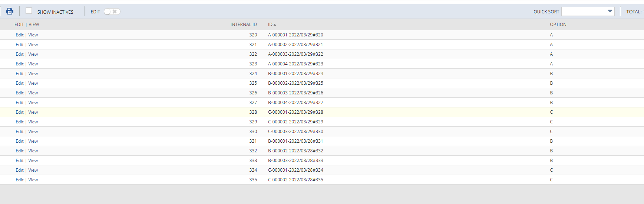Select ID text A-000001-2022/03/29#320
Image resolution: width=644 pixels, height=204 pixels.
coord(295,35)
